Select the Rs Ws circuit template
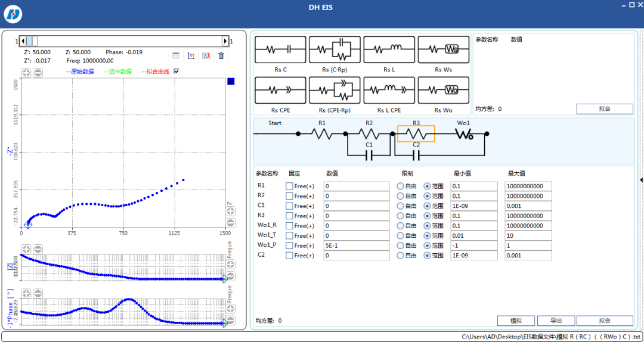Screen dimensions: 644x342 coord(444,49)
